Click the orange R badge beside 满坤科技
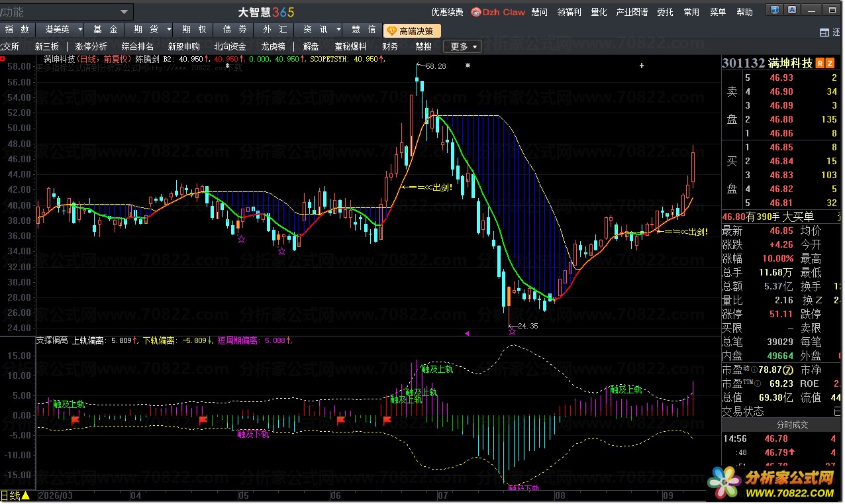Image resolution: width=845 pixels, height=504 pixels. (x=820, y=64)
